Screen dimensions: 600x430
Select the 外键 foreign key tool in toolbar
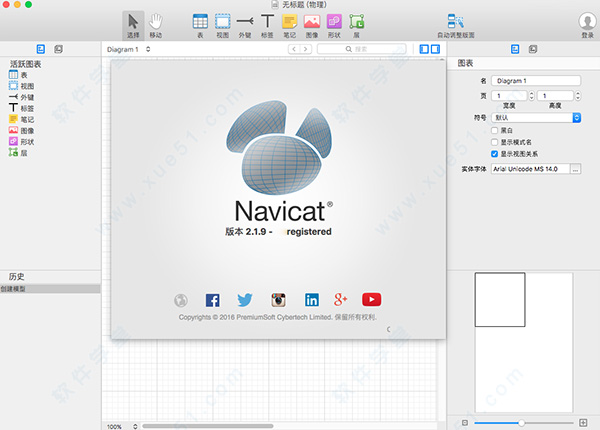pyautogui.click(x=245, y=25)
